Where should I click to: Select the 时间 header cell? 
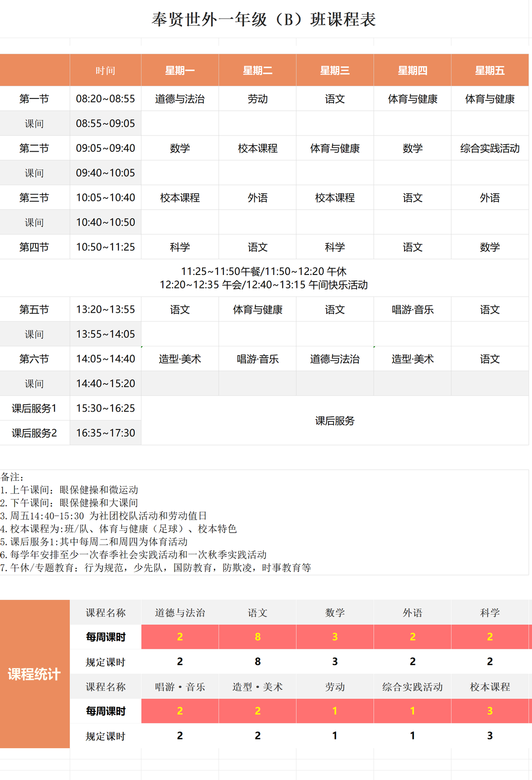(x=105, y=70)
